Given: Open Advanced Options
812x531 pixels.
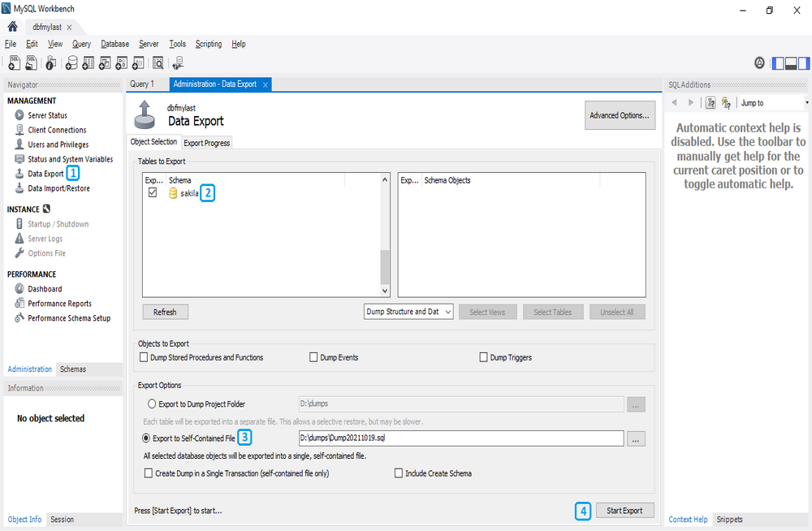Looking at the screenshot, I should pyautogui.click(x=620, y=115).
